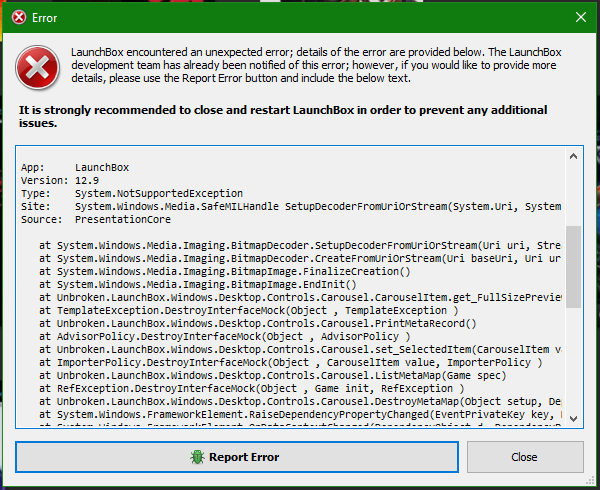This screenshot has height=490, width=600.
Task: Click the BitmapImage.FinalizeCreation() stack line
Action: [x=225, y=271]
